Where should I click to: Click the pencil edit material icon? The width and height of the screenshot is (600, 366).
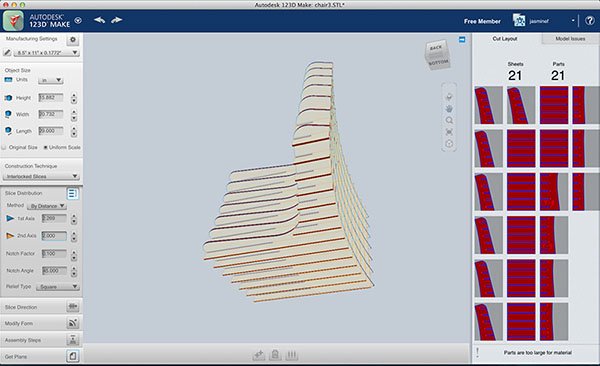click(x=7, y=52)
